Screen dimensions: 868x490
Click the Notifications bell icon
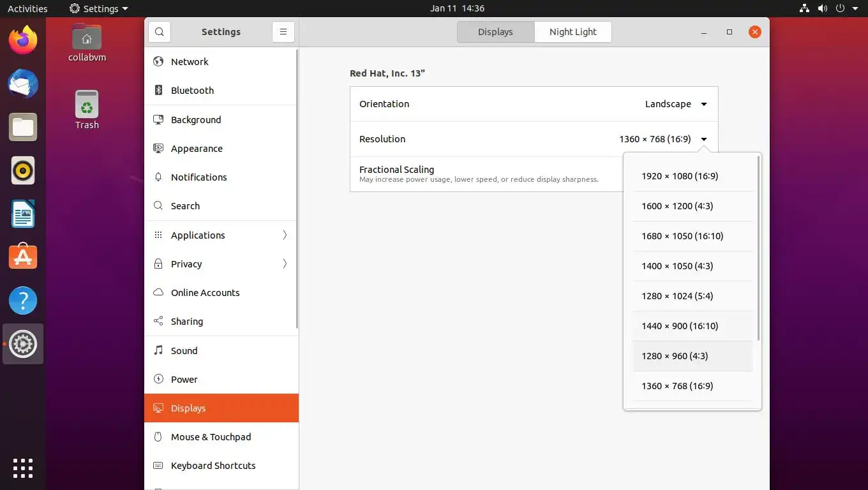coord(158,177)
